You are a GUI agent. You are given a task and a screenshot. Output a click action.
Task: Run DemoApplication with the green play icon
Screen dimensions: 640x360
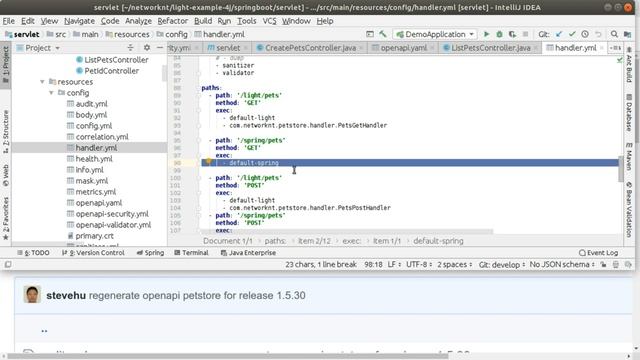[x=486, y=34]
